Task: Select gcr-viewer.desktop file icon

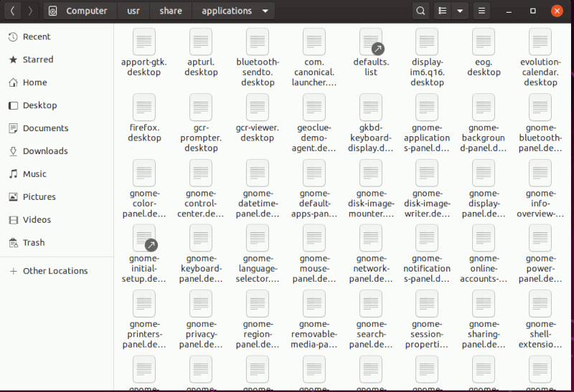Action: [258, 107]
